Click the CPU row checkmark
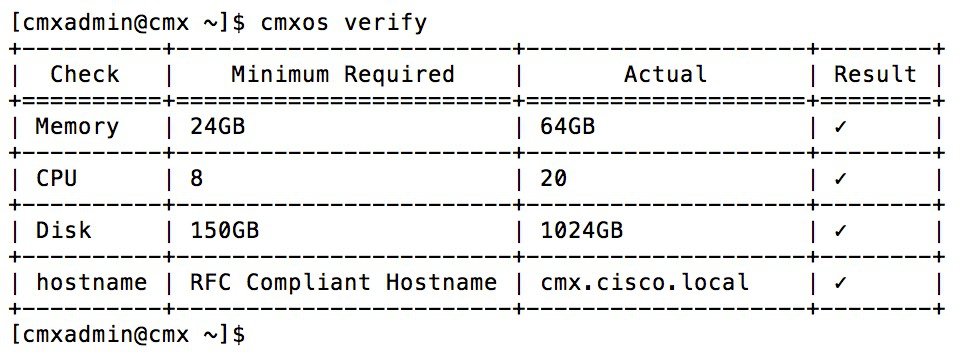960x360 pixels. pyautogui.click(x=840, y=179)
